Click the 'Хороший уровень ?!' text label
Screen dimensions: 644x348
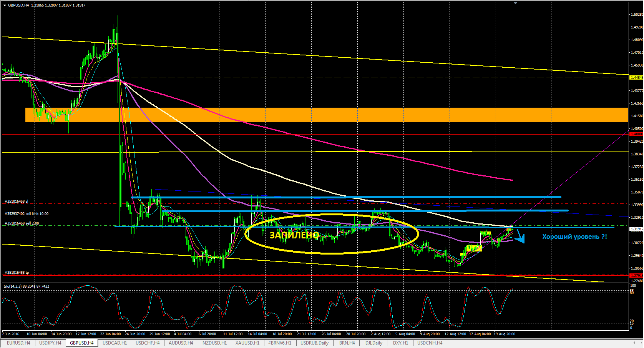click(574, 237)
